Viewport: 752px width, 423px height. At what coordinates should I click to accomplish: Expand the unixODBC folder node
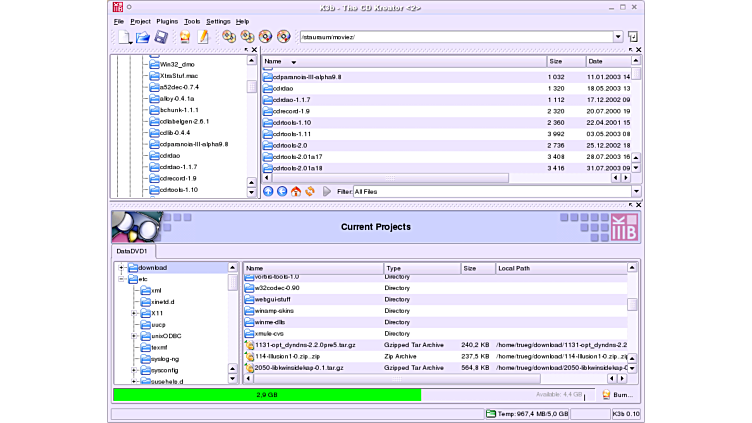pos(134,336)
